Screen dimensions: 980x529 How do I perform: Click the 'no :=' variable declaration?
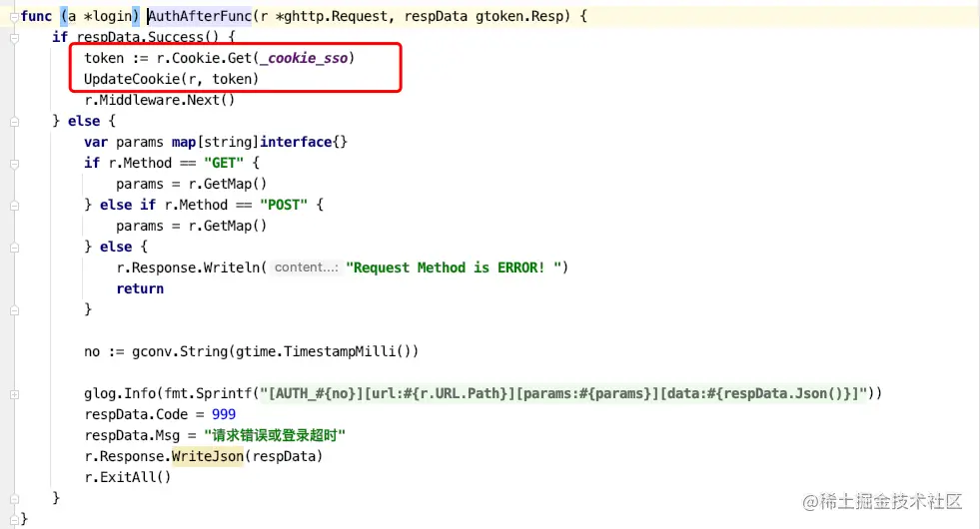pyautogui.click(x=104, y=351)
